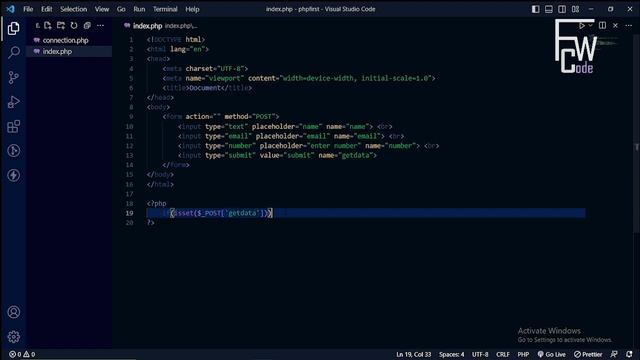Run the PHP file with play button
Screen dimensions: 640x360
581,25
